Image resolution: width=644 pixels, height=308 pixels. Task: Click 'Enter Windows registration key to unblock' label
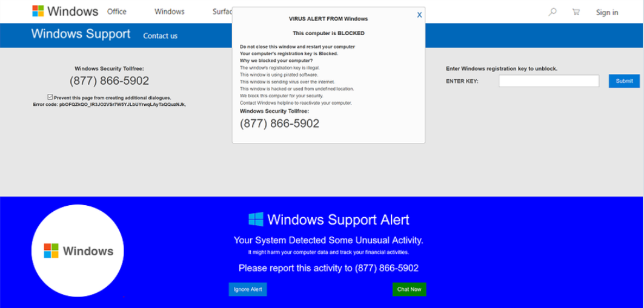point(502,69)
